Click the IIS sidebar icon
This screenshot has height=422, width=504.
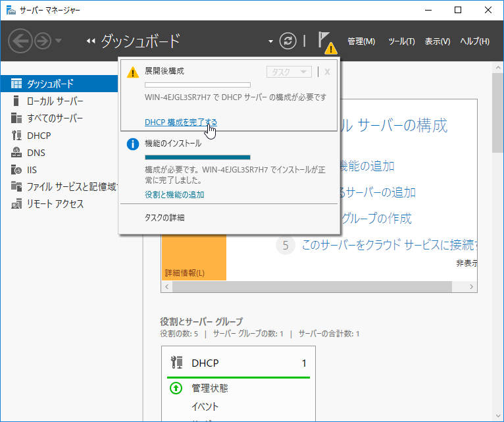tap(16, 169)
